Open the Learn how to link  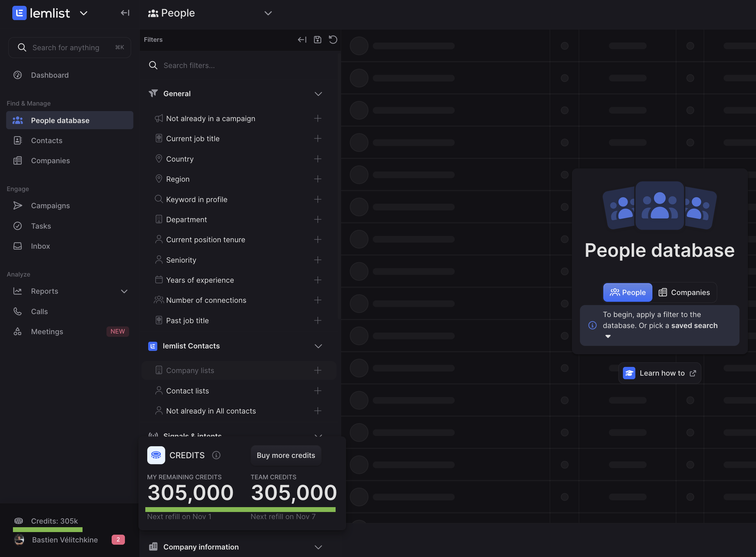(660, 373)
